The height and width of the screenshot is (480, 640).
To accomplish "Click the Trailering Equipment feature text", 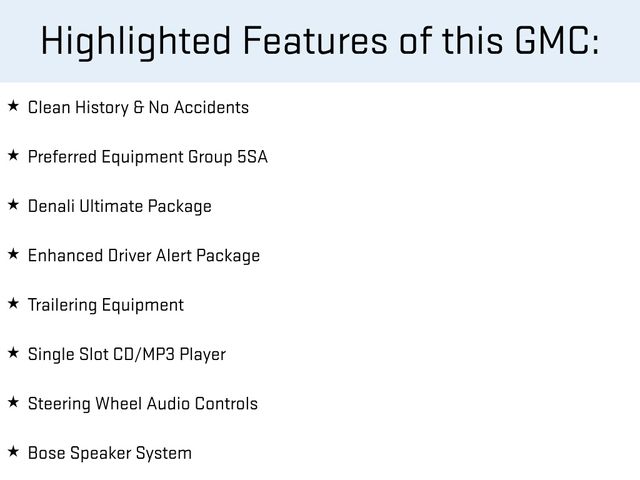I will click(105, 305).
